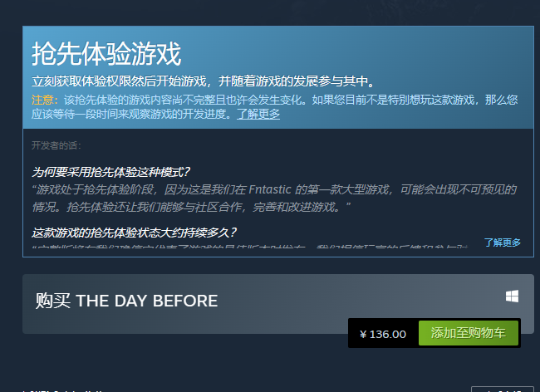
Task: Add The Day Before to cart
Action: point(469,333)
